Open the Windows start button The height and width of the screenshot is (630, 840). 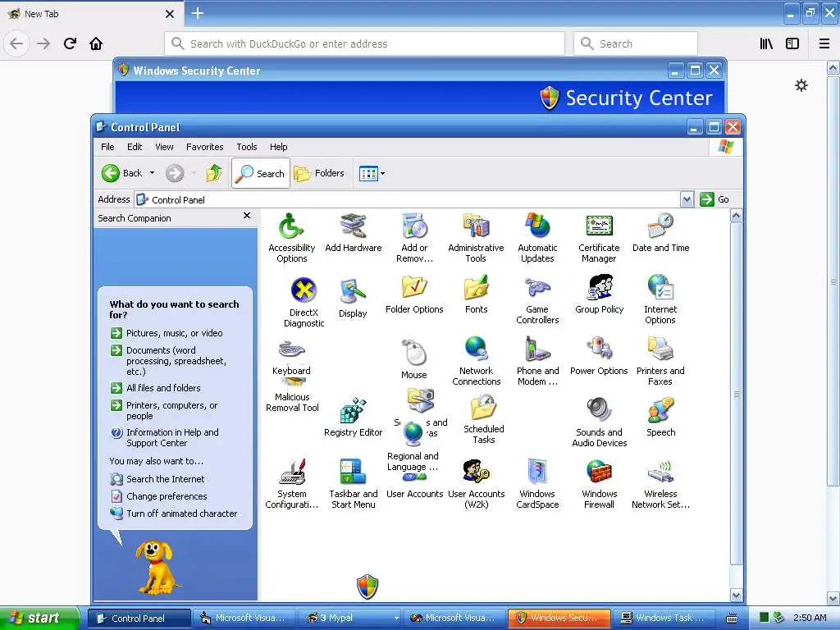(x=39, y=618)
